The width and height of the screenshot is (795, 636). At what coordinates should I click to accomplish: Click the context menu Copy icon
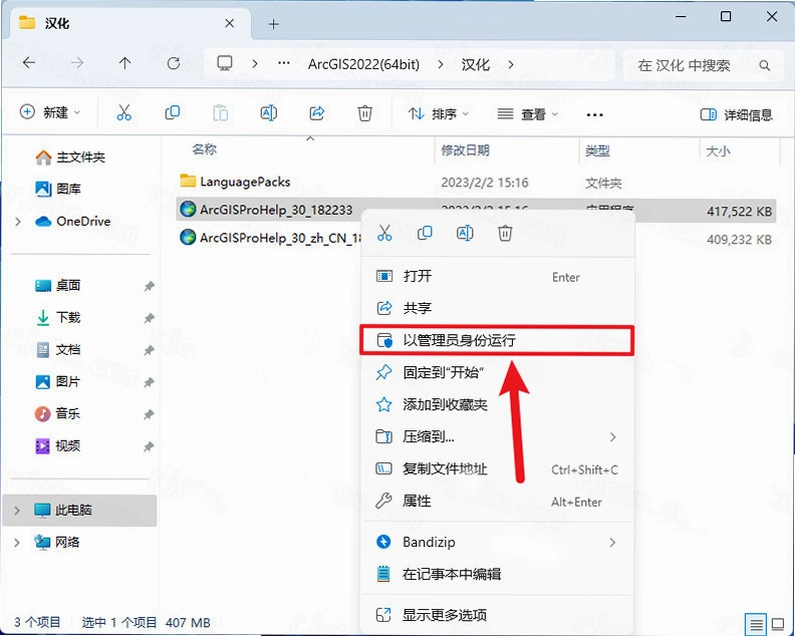click(x=424, y=233)
